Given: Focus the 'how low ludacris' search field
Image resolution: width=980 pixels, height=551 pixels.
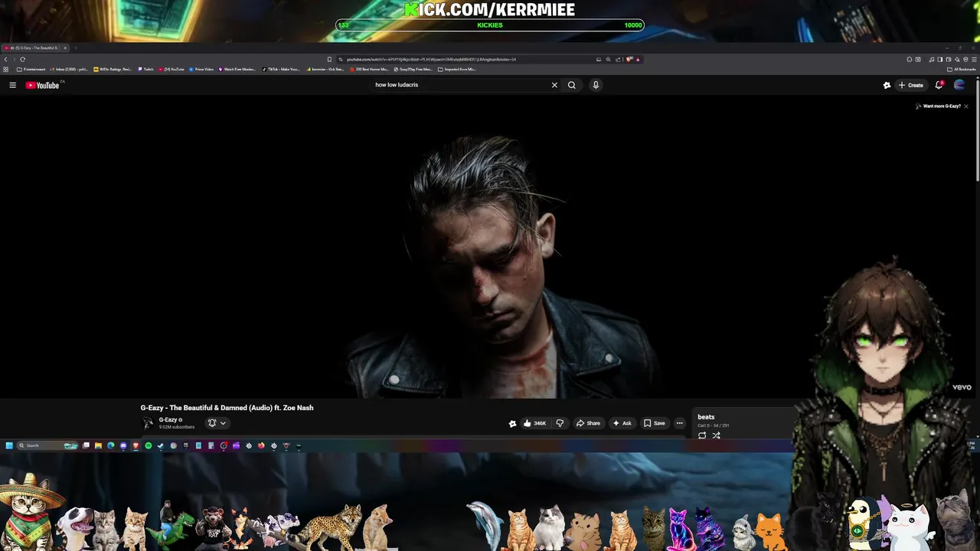Looking at the screenshot, I should 459,85.
